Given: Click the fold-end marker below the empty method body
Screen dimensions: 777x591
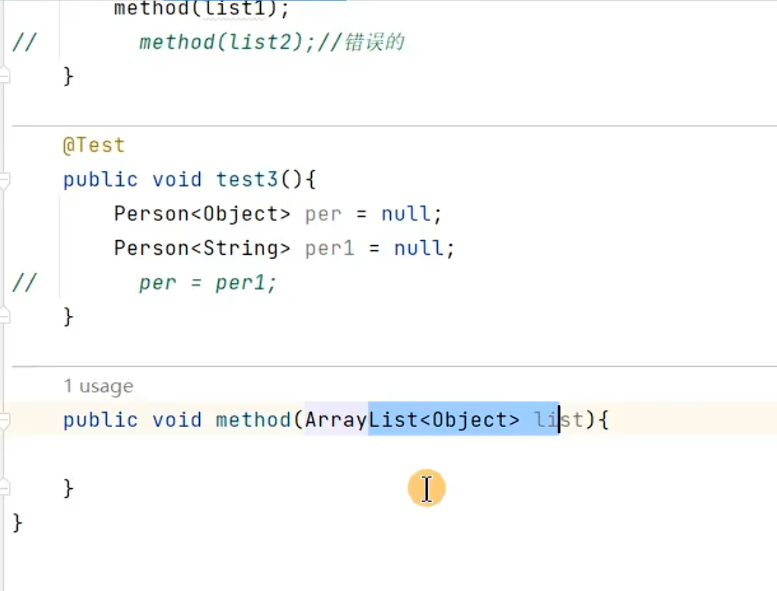Looking at the screenshot, I should [x=5, y=488].
